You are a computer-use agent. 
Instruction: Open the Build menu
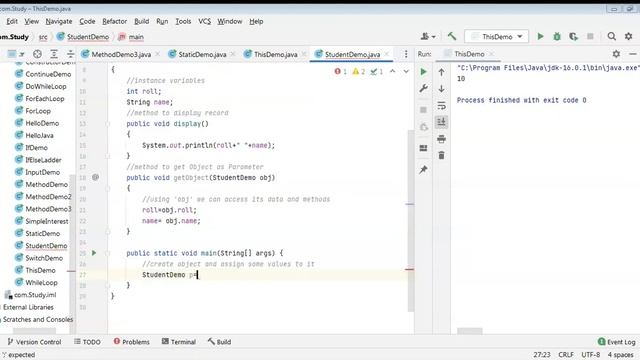(x=141, y=21)
